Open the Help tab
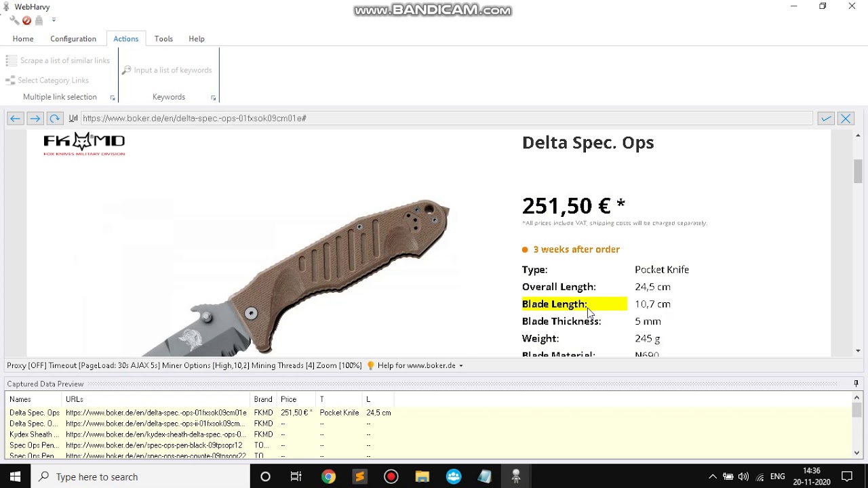This screenshot has height=488, width=868. (197, 39)
